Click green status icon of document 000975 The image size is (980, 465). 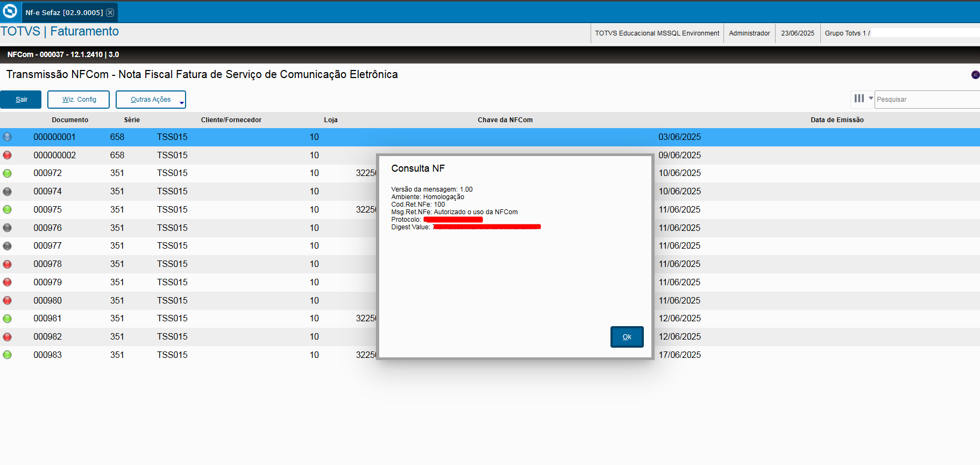(7, 209)
